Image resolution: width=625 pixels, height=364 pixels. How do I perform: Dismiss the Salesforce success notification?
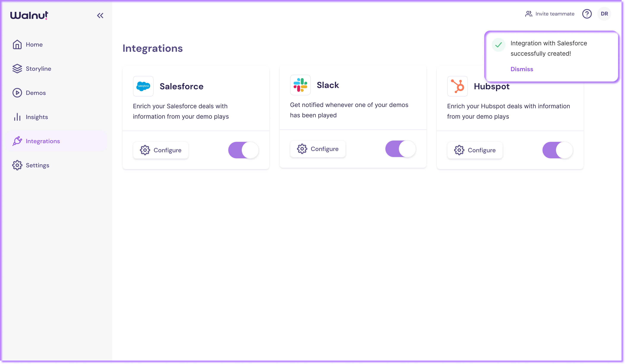point(522,69)
